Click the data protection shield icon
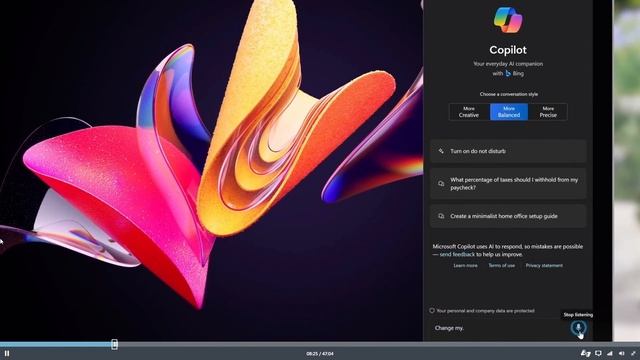The height and width of the screenshot is (360, 640). pos(432,311)
